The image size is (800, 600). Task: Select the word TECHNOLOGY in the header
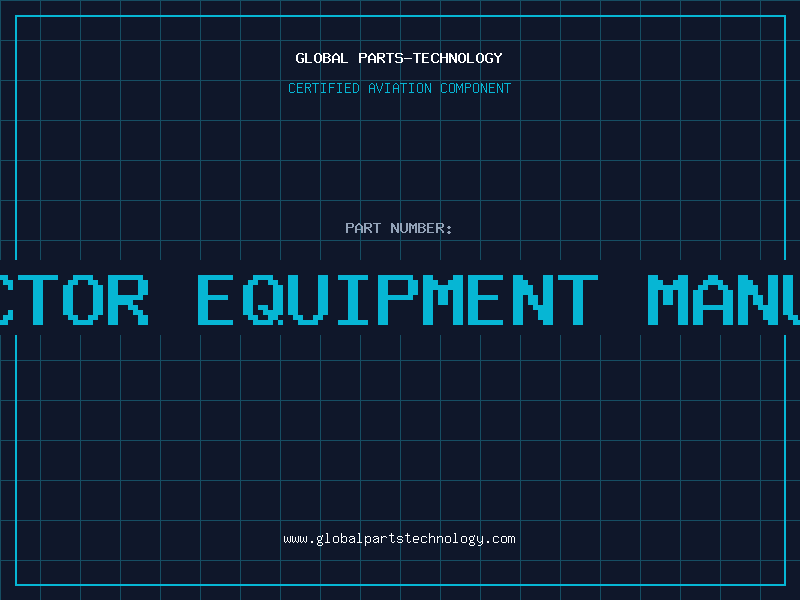458,58
